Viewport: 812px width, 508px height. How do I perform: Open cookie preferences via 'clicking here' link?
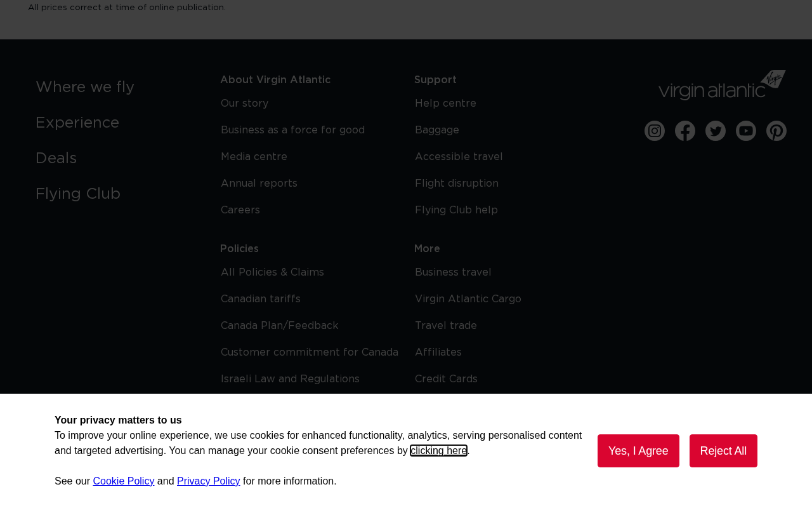coord(438,451)
